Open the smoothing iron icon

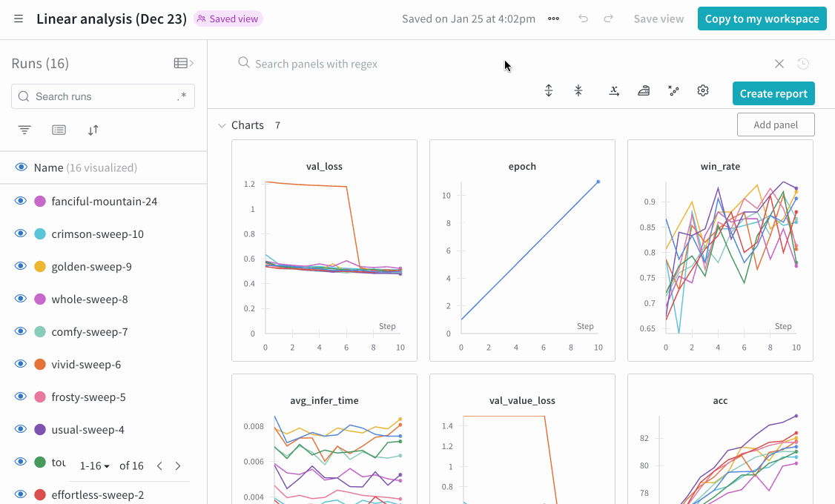644,90
